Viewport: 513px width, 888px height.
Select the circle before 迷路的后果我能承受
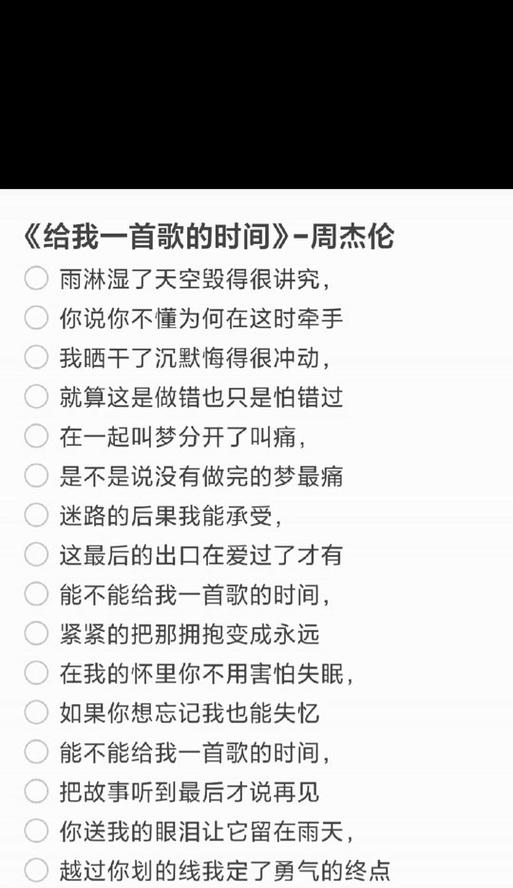(36, 515)
